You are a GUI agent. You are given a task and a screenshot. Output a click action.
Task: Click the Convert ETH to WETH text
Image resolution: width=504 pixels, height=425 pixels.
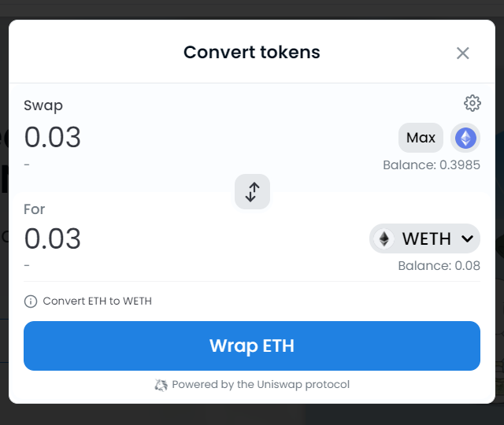[97, 301]
